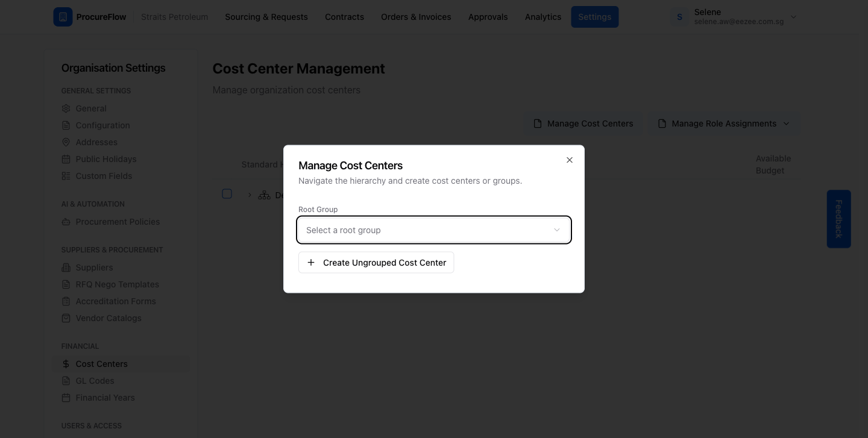868x438 pixels.
Task: Click the GL Codes icon
Action: pyautogui.click(x=66, y=381)
